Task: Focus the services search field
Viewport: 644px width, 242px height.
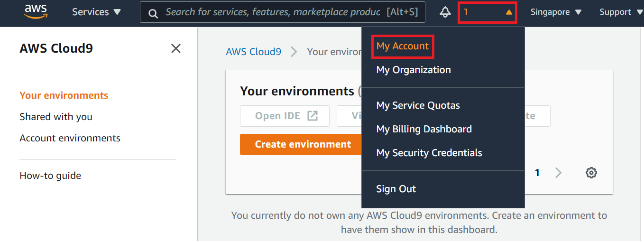Action: [273, 12]
